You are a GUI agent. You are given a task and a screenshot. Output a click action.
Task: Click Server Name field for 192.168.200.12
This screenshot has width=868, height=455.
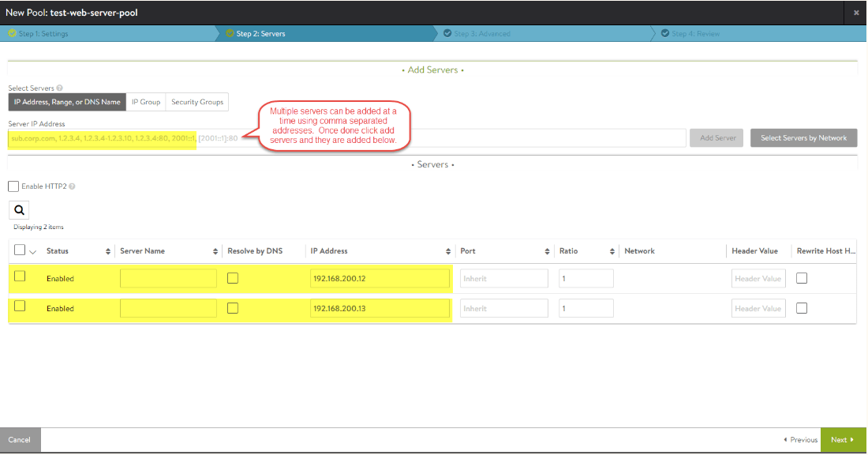point(168,278)
